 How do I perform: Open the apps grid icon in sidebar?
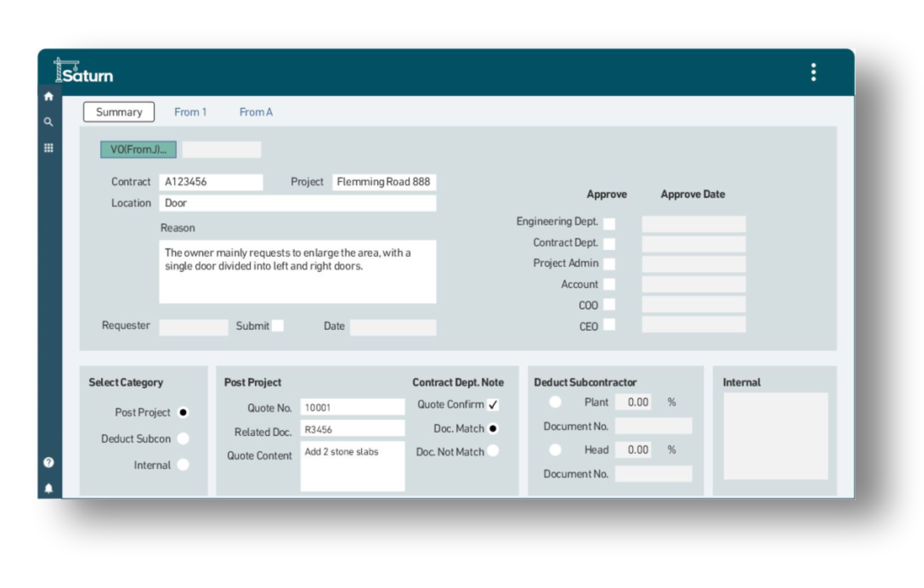pos(48,148)
